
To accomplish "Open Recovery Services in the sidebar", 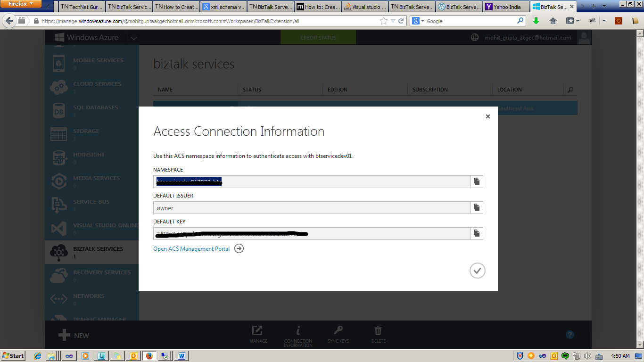I will point(92,275).
